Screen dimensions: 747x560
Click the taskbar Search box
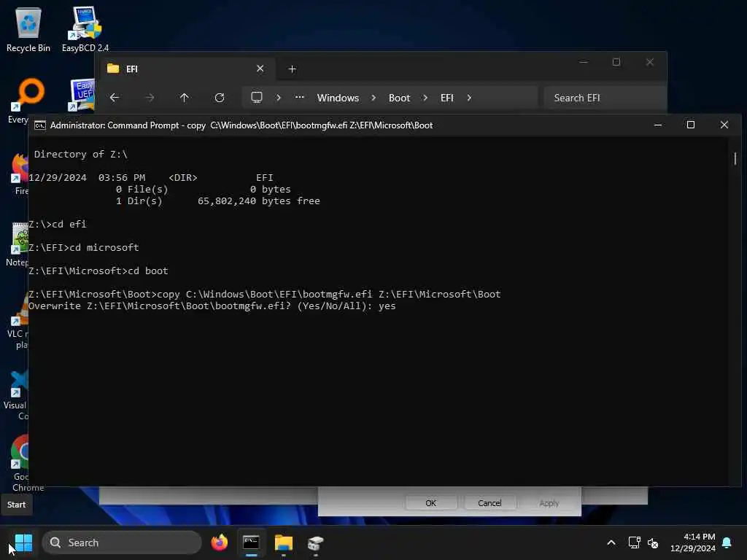(x=122, y=542)
